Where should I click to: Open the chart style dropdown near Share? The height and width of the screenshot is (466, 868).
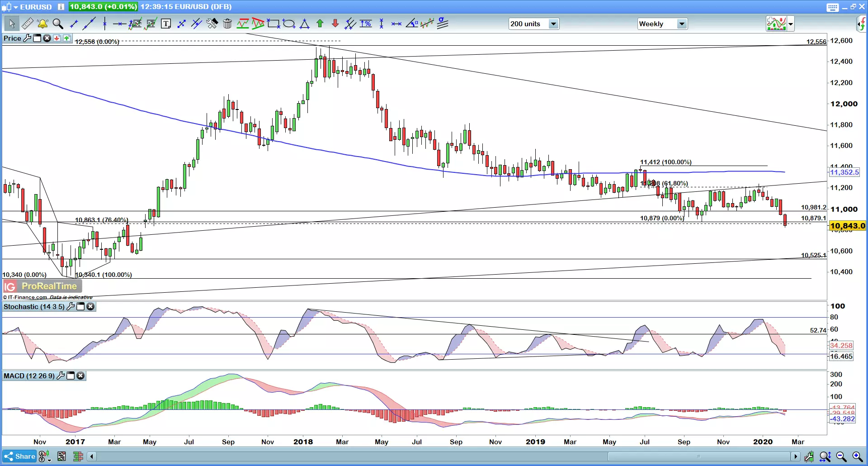[x=45, y=456]
